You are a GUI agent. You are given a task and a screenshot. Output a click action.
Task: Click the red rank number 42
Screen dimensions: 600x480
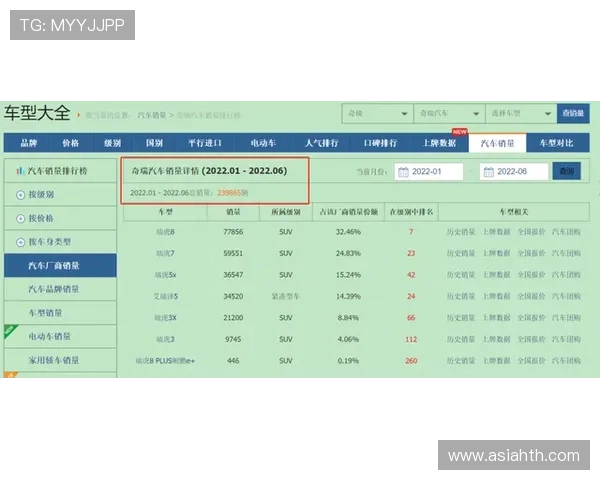(411, 275)
